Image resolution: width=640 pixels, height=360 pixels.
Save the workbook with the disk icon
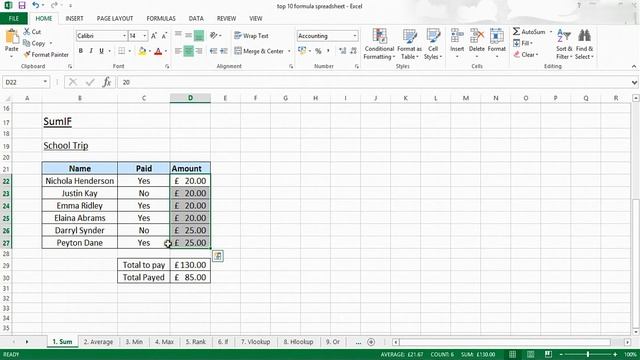coord(22,6)
